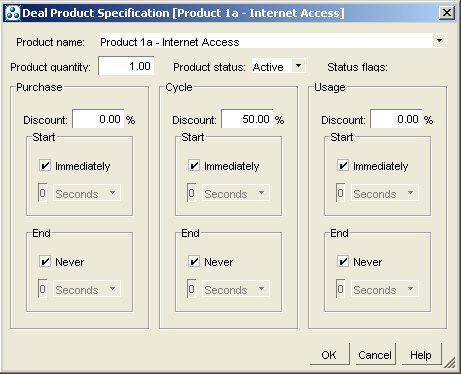
Task: Uncheck Immediately under Usage Start
Action: pos(343,165)
